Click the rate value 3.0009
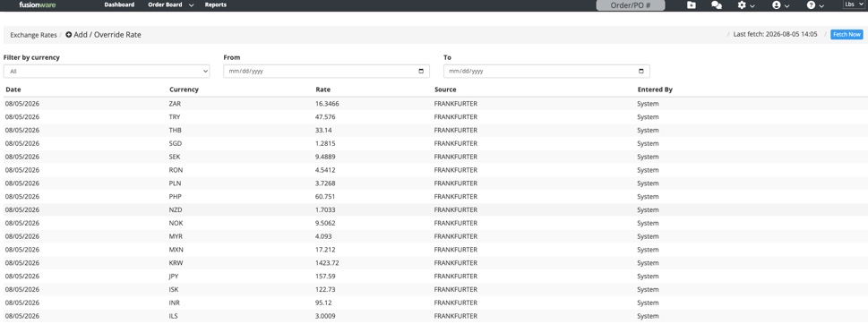The image size is (868, 324). [325, 316]
